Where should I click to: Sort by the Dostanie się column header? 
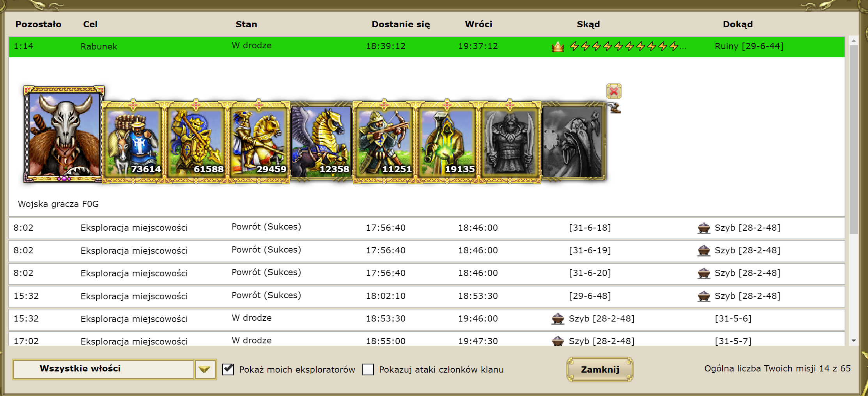pyautogui.click(x=401, y=24)
